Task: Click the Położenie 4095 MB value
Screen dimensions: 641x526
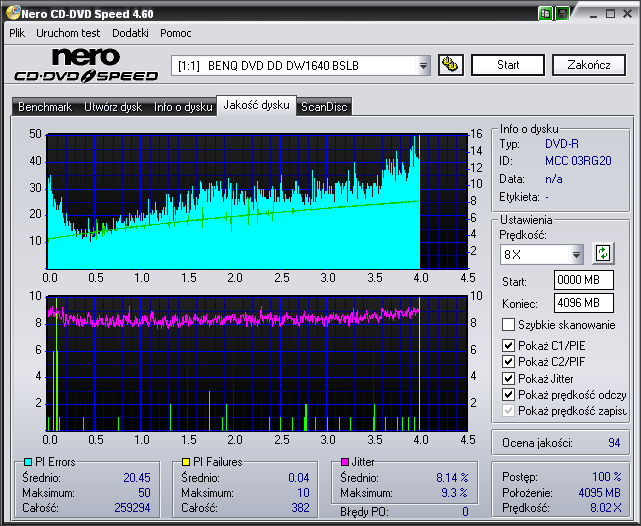Action: 599,492
